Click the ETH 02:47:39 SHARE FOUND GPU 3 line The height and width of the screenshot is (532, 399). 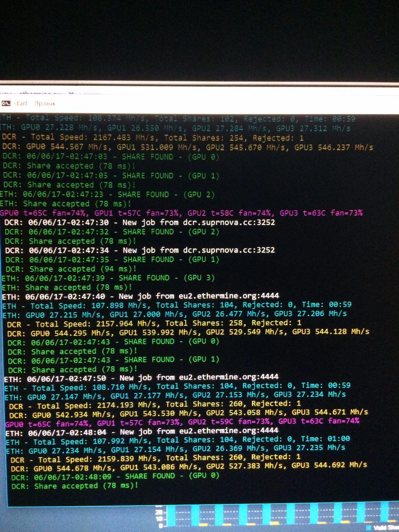pos(108,278)
